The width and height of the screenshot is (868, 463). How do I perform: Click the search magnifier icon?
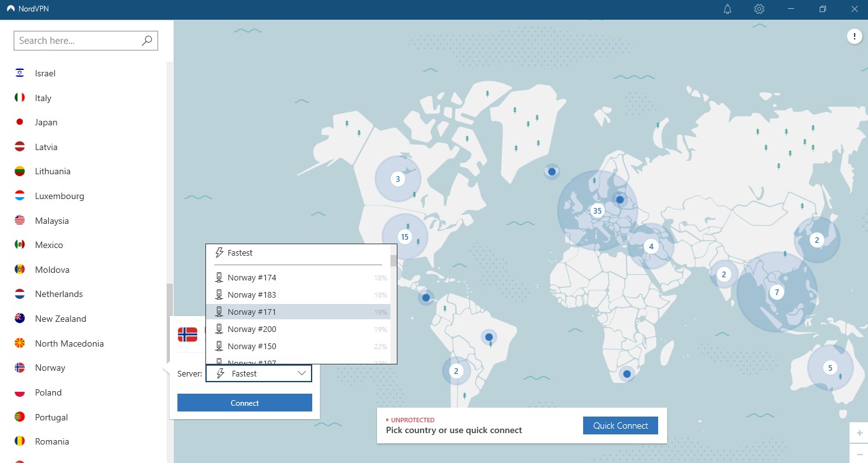pyautogui.click(x=147, y=41)
